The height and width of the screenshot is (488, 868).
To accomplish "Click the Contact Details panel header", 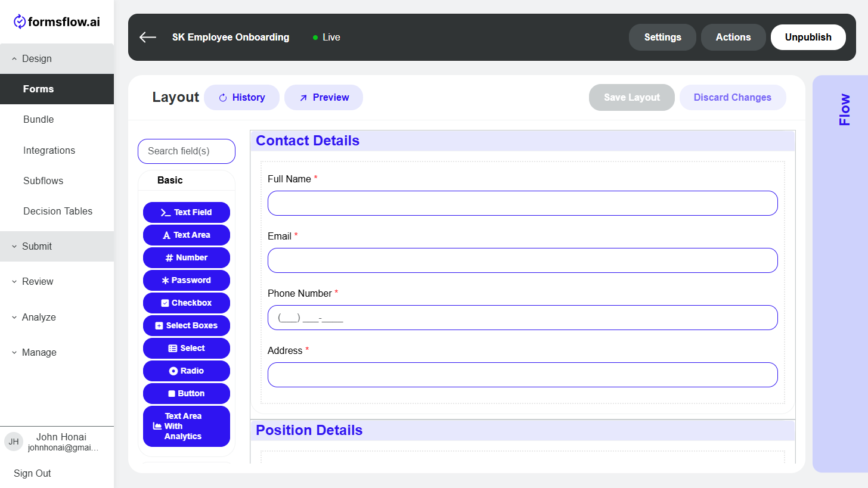I will tap(523, 141).
